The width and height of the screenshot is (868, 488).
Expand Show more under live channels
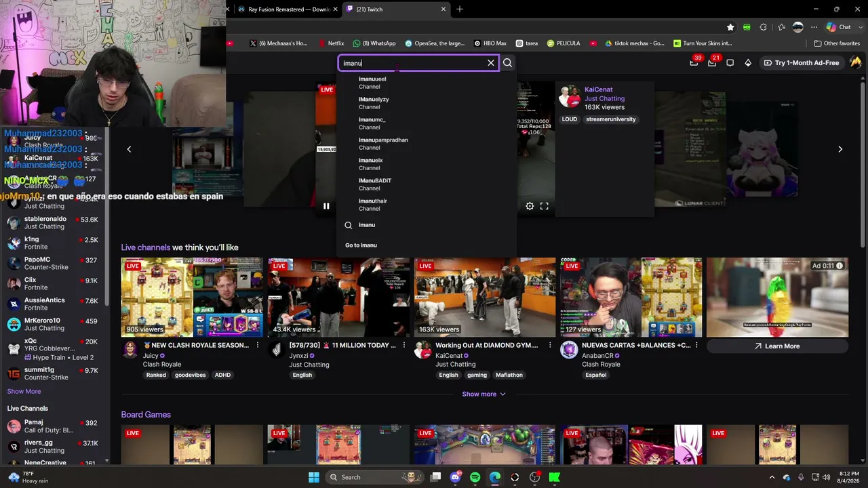click(x=484, y=394)
